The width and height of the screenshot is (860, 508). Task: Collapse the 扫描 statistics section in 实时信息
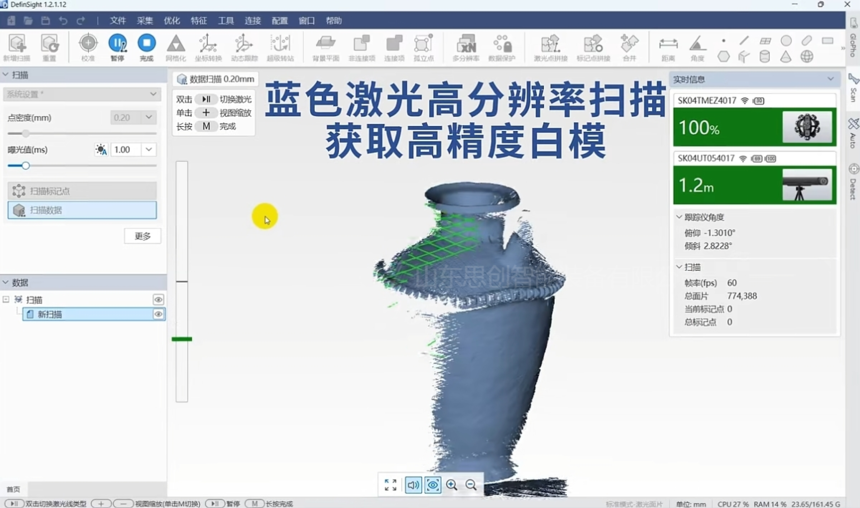(679, 267)
